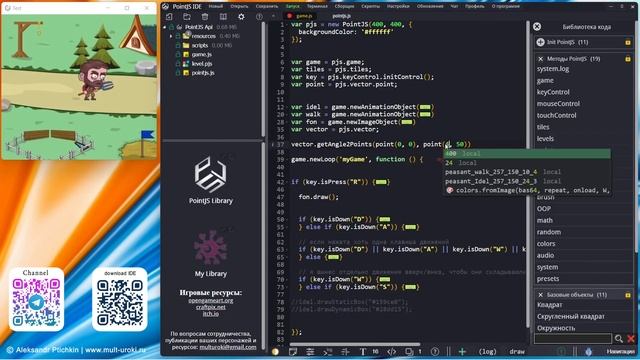640x360 pixels.
Task: Expand the Init PointJS (11) section
Action: tap(540, 42)
